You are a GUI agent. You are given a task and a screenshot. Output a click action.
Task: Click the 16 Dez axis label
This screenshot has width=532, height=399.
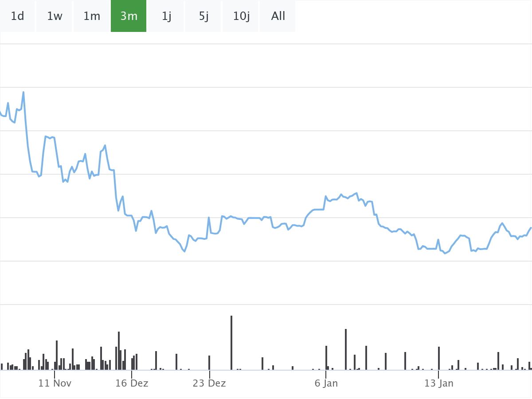pos(132,383)
